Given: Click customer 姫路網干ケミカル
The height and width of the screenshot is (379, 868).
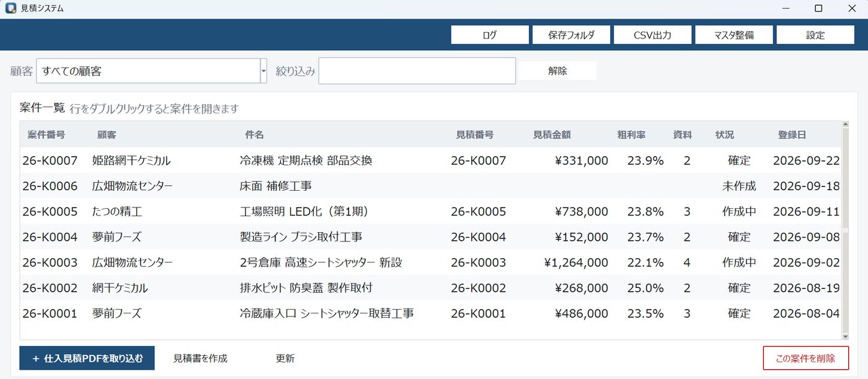Looking at the screenshot, I should (x=131, y=160).
